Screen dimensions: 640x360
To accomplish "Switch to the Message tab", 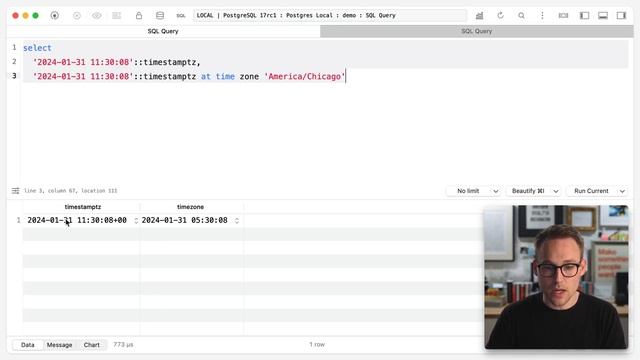I will (x=60, y=345).
